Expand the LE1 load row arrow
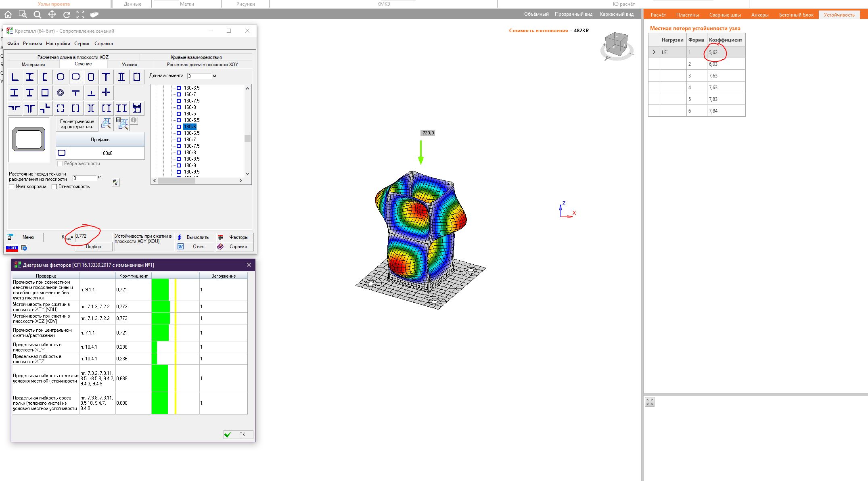This screenshot has height=481, width=868. click(x=654, y=52)
